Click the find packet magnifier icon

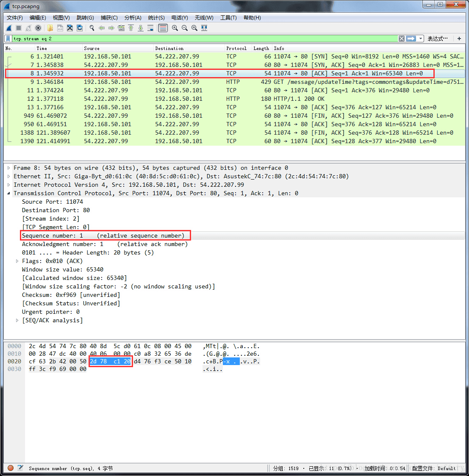coord(92,28)
